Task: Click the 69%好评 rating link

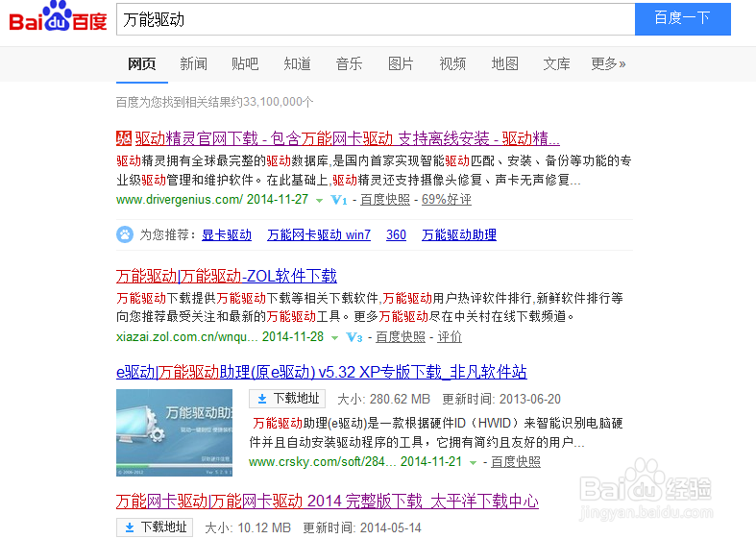Action: click(447, 200)
